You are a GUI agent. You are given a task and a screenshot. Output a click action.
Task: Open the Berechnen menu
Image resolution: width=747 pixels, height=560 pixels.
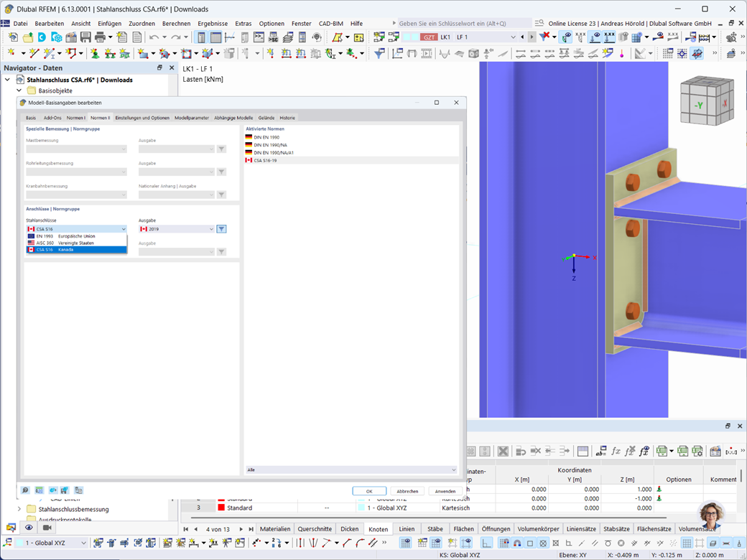click(176, 23)
